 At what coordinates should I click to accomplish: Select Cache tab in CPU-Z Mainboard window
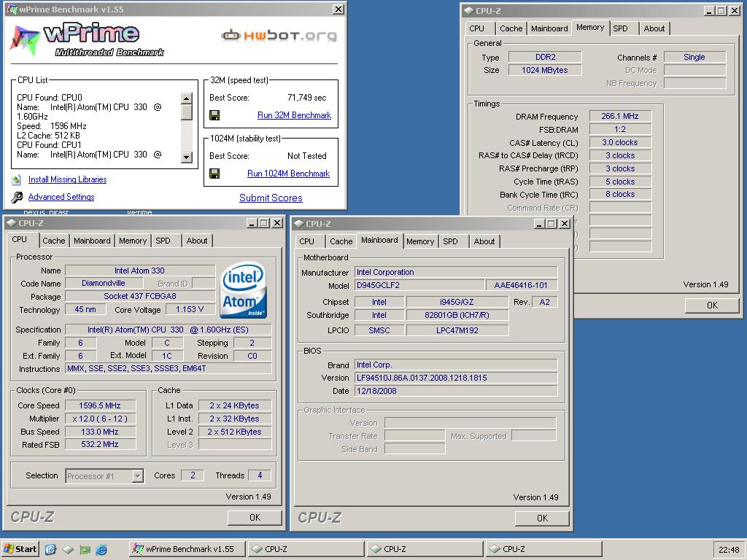click(341, 241)
